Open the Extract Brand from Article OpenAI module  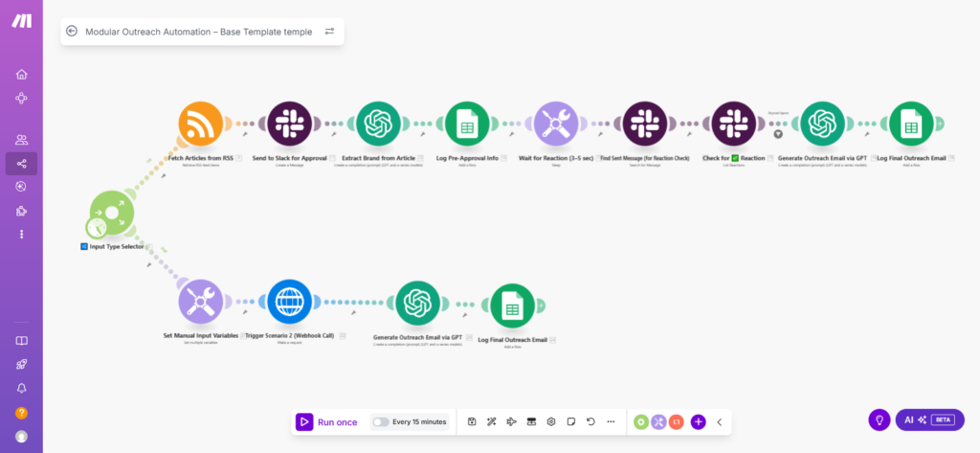click(378, 124)
